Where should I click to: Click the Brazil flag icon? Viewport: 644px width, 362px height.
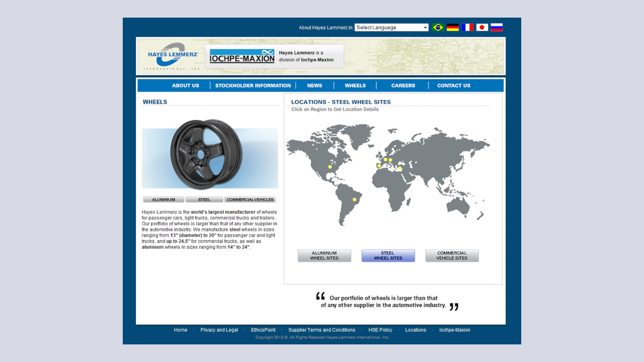[438, 28]
